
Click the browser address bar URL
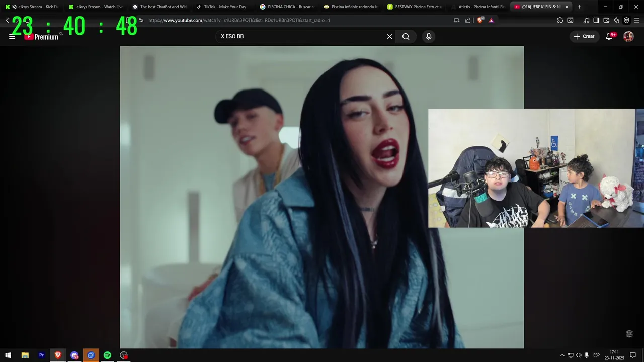pos(239,20)
